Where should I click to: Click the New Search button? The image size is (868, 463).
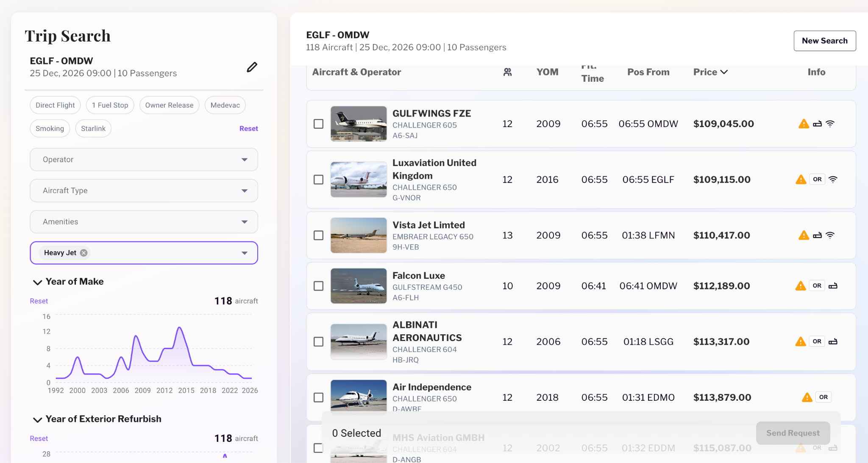(824, 41)
